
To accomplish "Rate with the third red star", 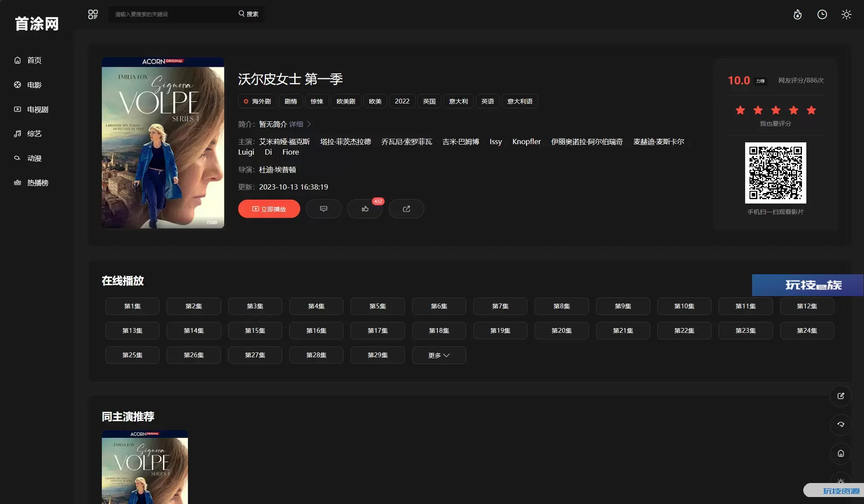I will pyautogui.click(x=776, y=110).
